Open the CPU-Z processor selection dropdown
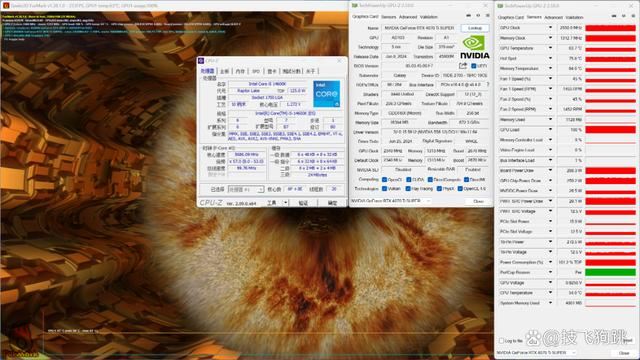The height and width of the screenshot is (360, 640). coord(246,189)
